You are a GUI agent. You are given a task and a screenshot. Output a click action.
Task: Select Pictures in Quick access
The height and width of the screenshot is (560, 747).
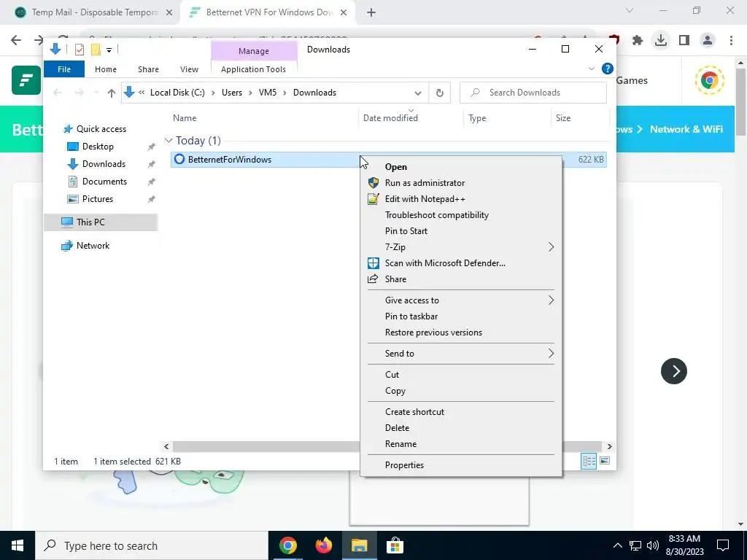[98, 199]
